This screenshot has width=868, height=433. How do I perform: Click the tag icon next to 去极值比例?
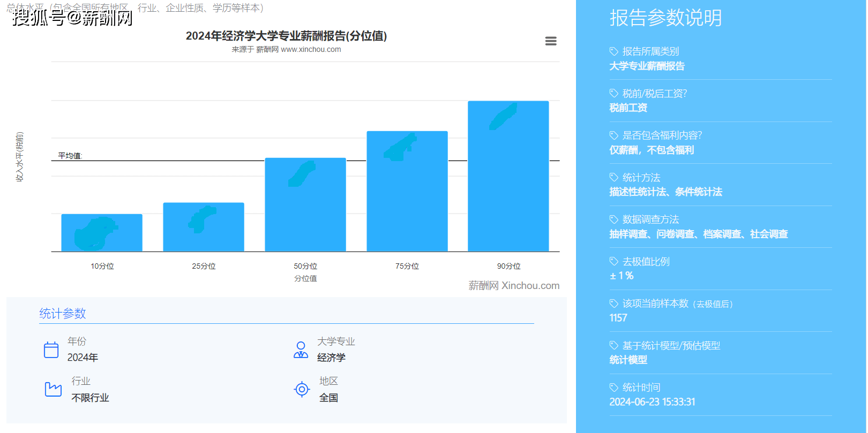coord(614,261)
